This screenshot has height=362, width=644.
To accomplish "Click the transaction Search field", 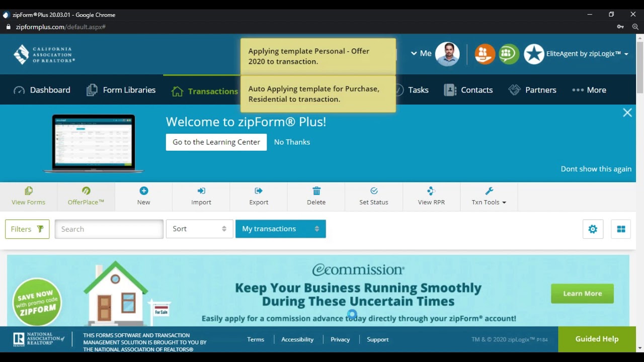I will 109,229.
